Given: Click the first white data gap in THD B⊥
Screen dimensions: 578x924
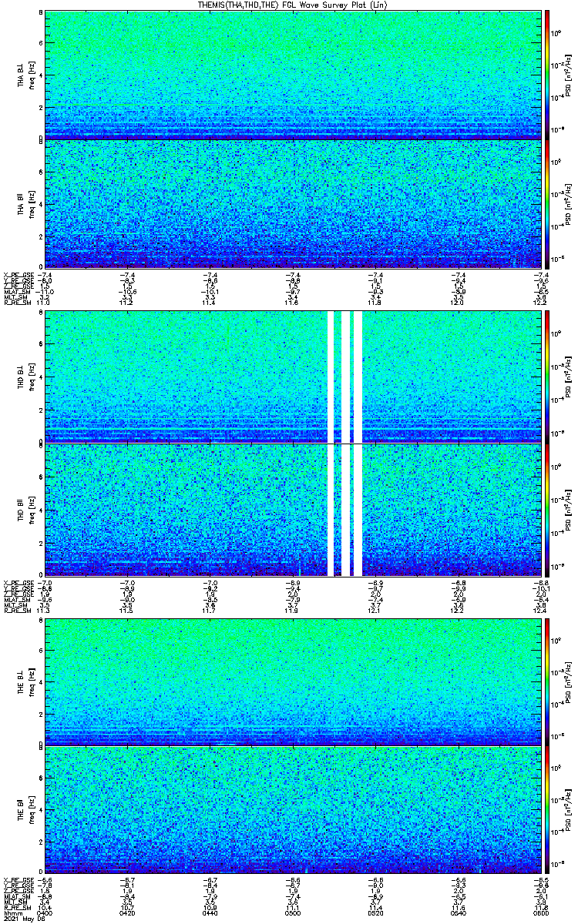Looking at the screenshot, I should coord(331,377).
